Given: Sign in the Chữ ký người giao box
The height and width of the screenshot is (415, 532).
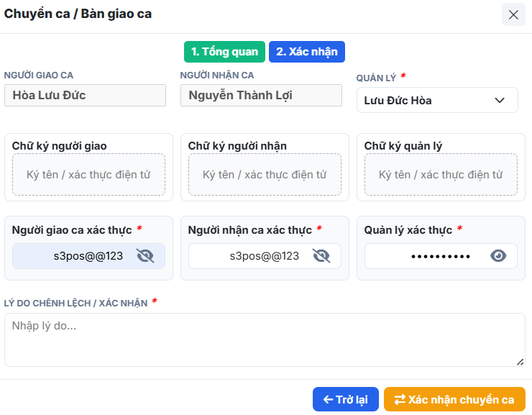Looking at the screenshot, I should point(88,175).
